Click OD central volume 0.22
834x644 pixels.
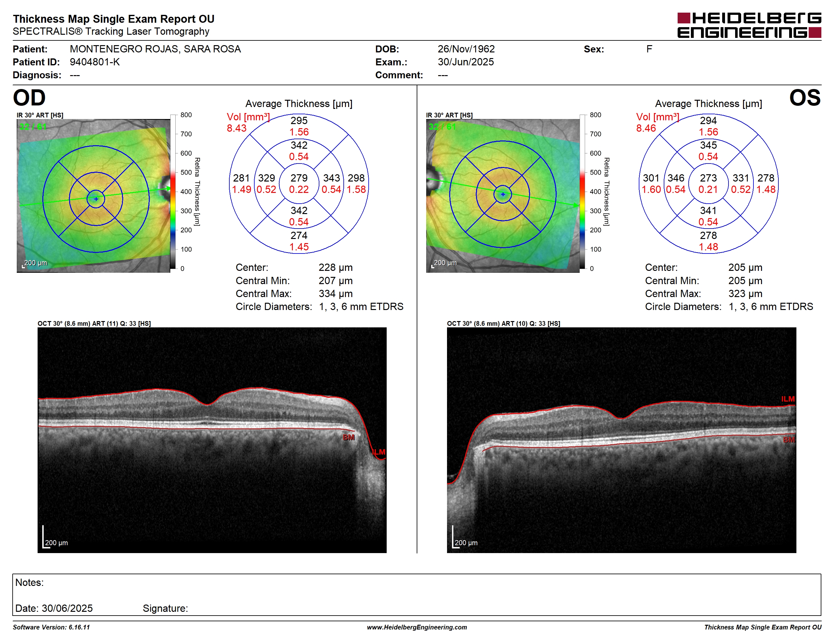pos(299,190)
